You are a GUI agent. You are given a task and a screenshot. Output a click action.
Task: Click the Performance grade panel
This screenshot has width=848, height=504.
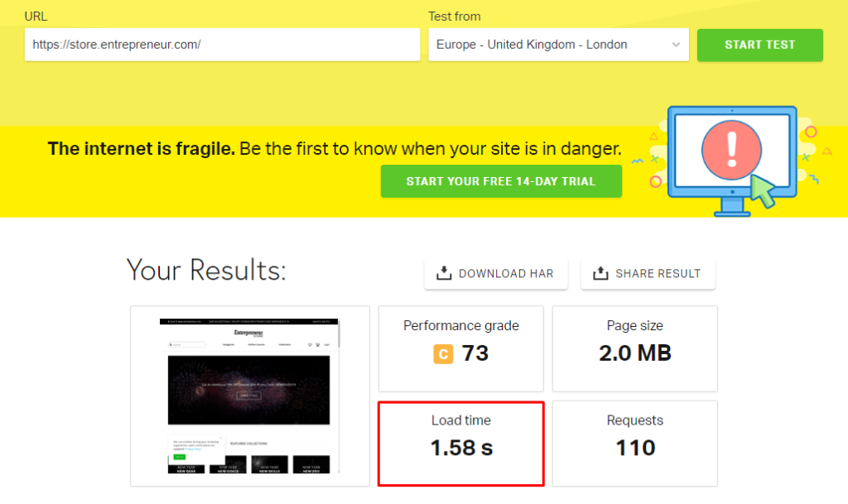pyautogui.click(x=460, y=348)
